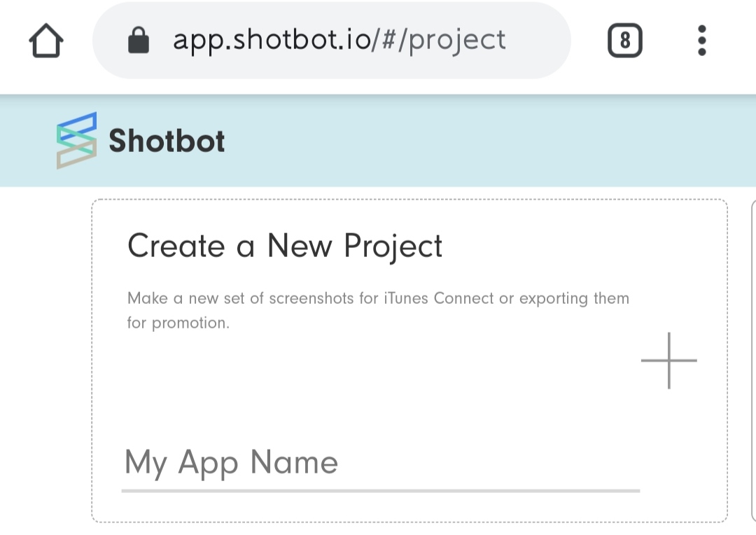Click blank address pill area right of URL

tap(538, 41)
